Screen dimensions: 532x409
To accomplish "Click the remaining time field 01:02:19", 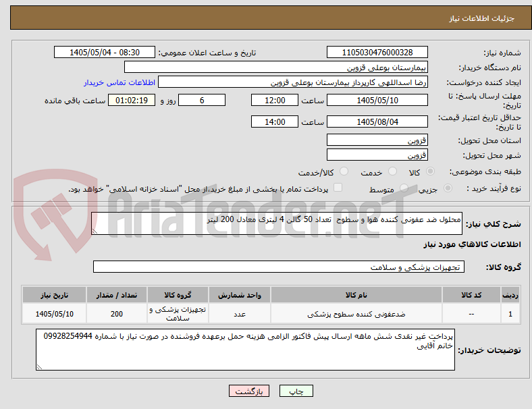I will click(132, 100).
